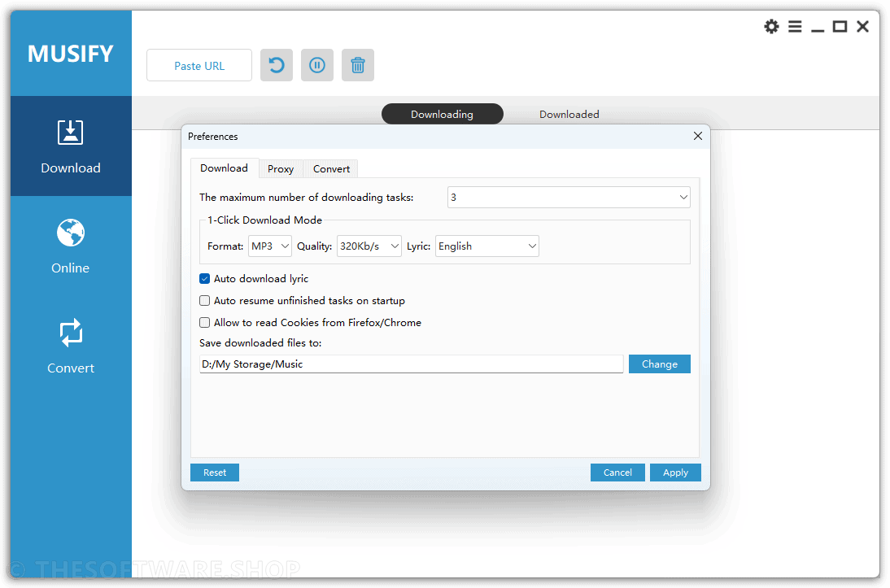Switch to the Downloaded tab

pos(569,114)
